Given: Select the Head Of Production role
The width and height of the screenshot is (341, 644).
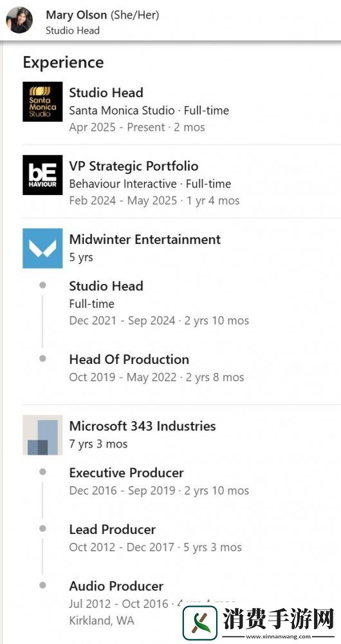Looking at the screenshot, I should (x=129, y=359).
